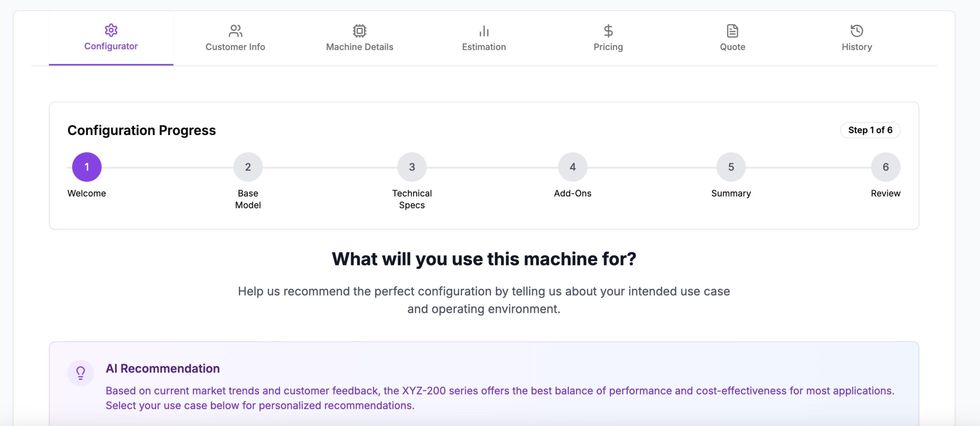Select step 1 circle in progress
980x426 pixels.
87,167
